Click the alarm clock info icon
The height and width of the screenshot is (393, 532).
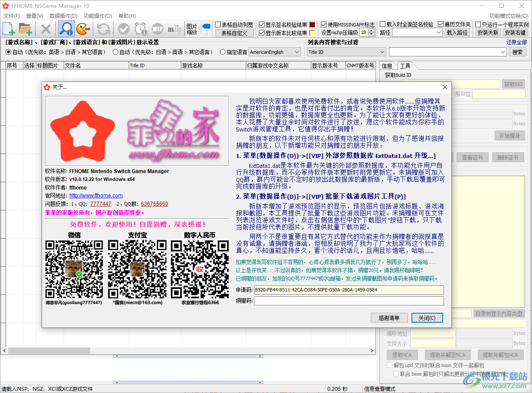click(140, 29)
